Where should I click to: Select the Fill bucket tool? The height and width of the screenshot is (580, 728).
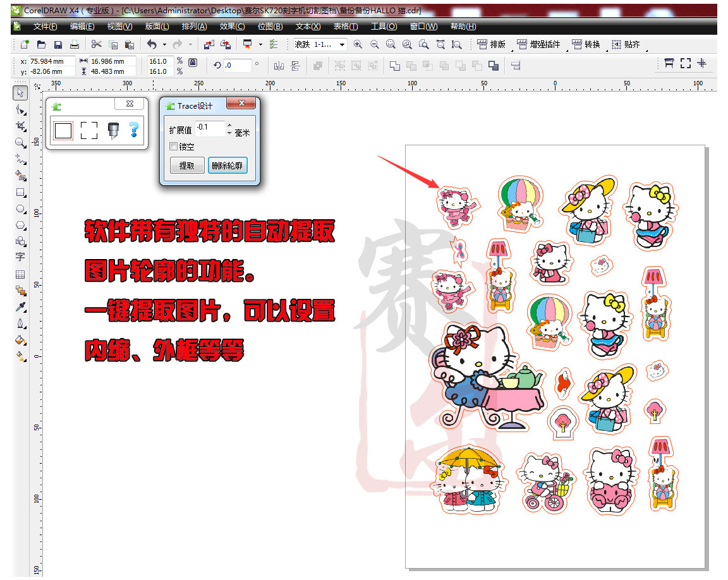[x=20, y=340]
